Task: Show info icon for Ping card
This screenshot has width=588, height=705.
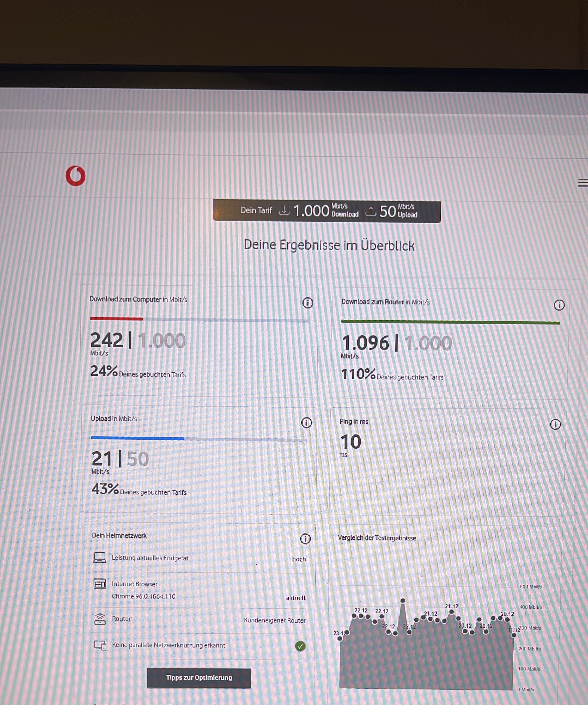Action: pyautogui.click(x=555, y=424)
